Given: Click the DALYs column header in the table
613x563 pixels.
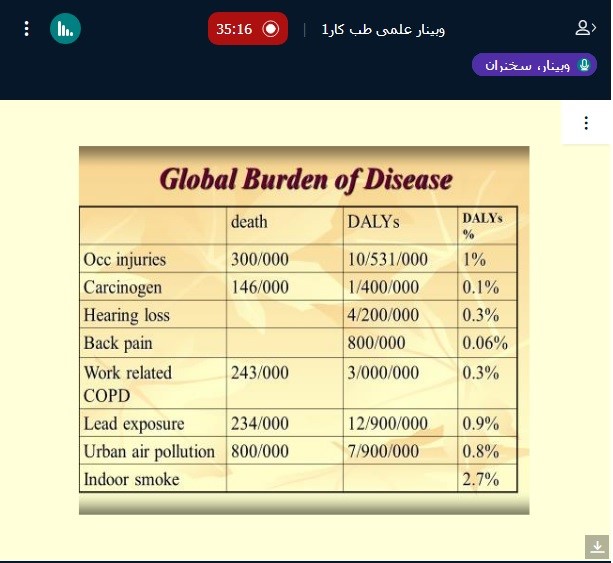Looking at the screenshot, I should pos(373,222).
